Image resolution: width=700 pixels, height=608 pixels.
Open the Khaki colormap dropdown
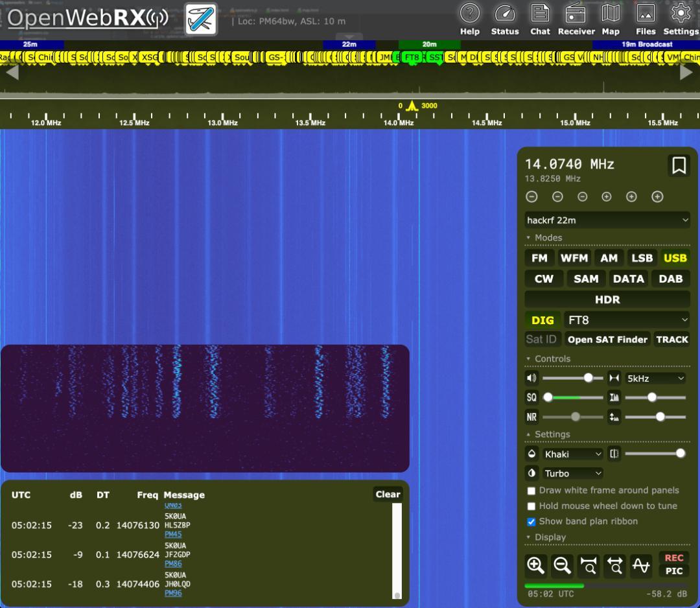(x=572, y=454)
